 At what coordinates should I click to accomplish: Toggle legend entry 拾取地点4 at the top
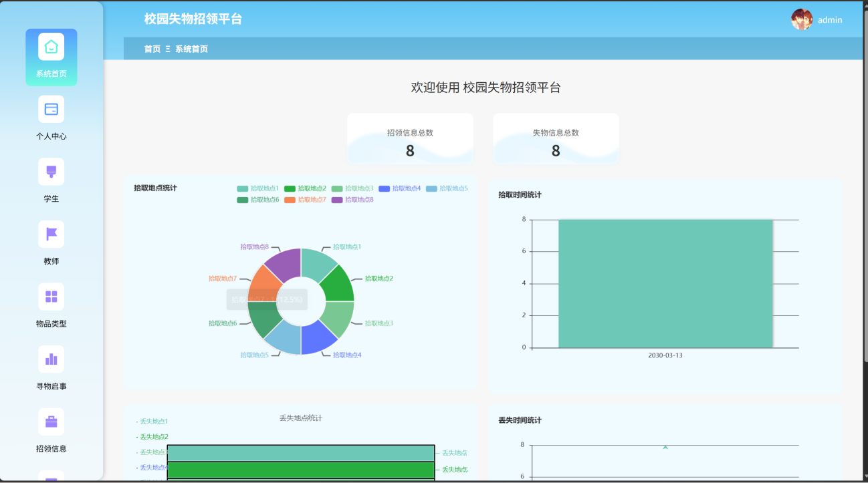coord(400,188)
